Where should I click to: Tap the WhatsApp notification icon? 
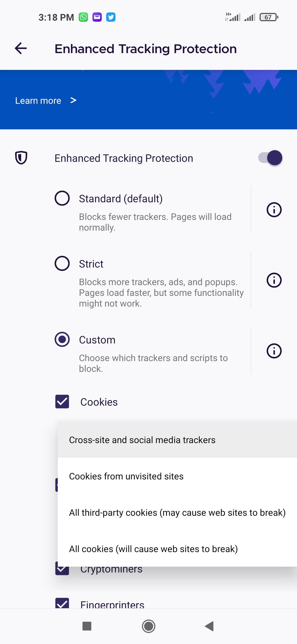coord(83,17)
